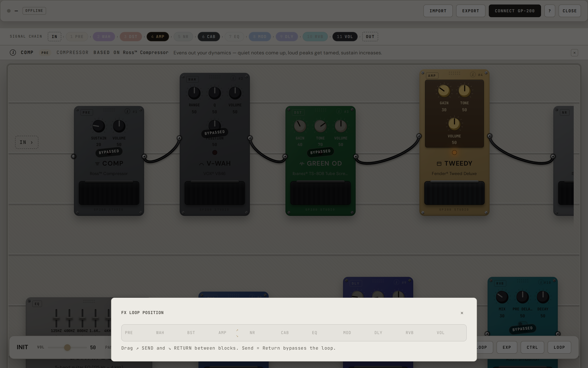Click the CAB slot in FX loop strip
This screenshot has width=588, height=368.
pyautogui.click(x=285, y=333)
